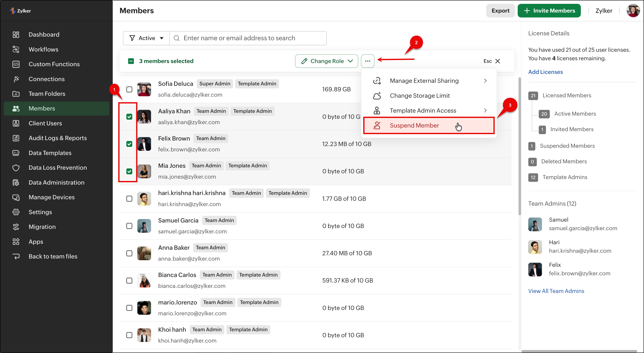Open the View All Team Admins link

pyautogui.click(x=556, y=291)
